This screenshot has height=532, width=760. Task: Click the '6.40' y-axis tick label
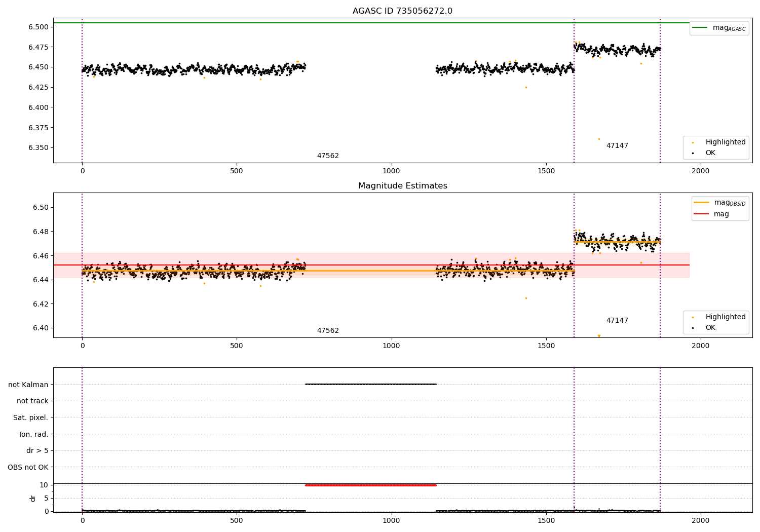click(x=41, y=328)
